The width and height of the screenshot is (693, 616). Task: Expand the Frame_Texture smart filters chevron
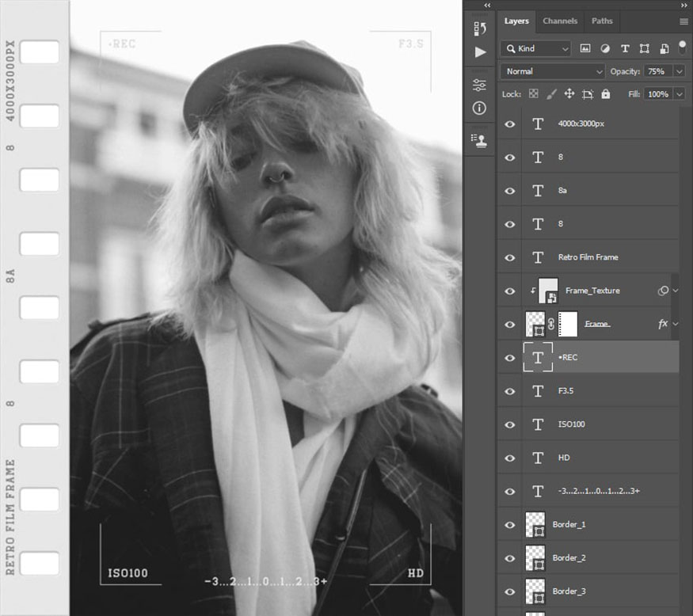point(676,291)
